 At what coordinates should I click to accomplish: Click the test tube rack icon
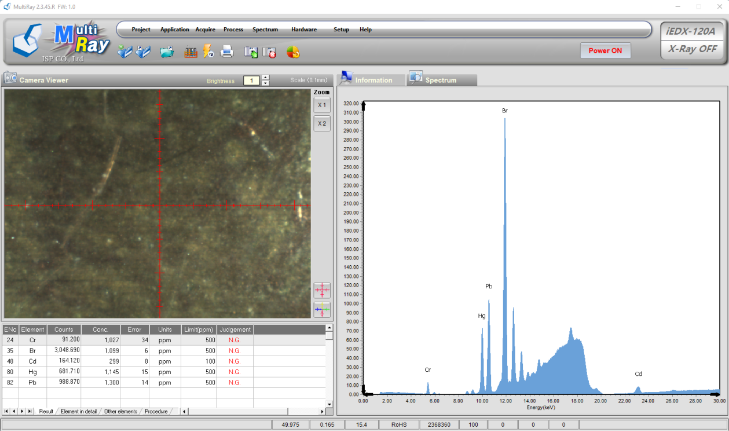click(191, 52)
